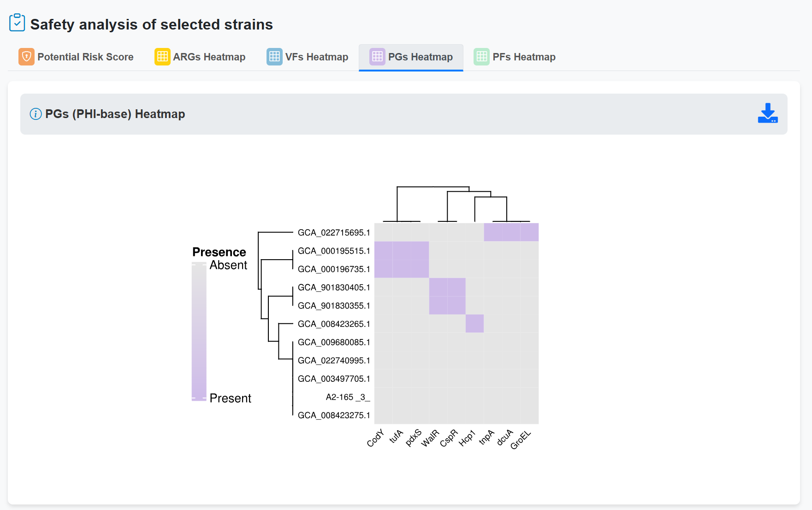Click the GCA_022715695.1 row label
The width and height of the screenshot is (812, 510).
[333, 232]
